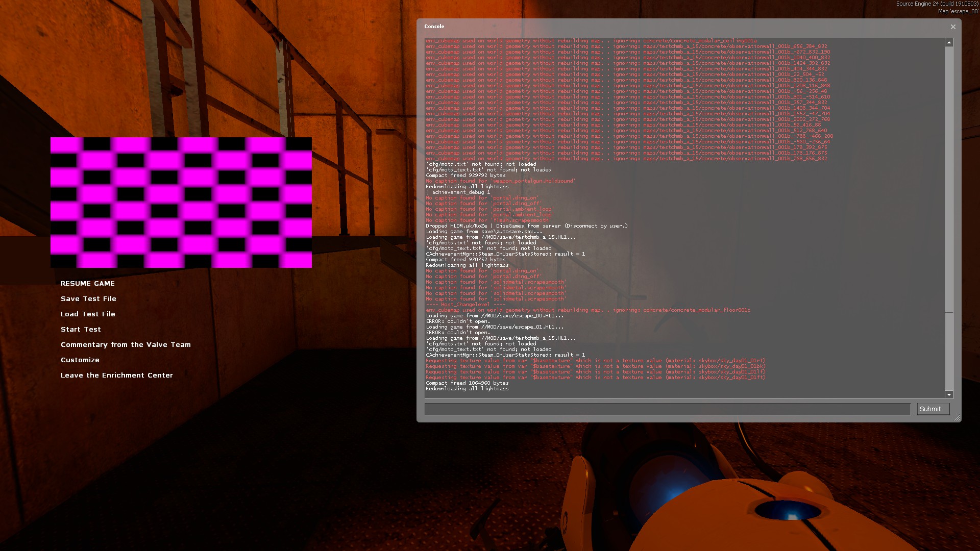Click 'Loading game from save\autosave.sav...' line
980x551 pixels.
tap(484, 232)
